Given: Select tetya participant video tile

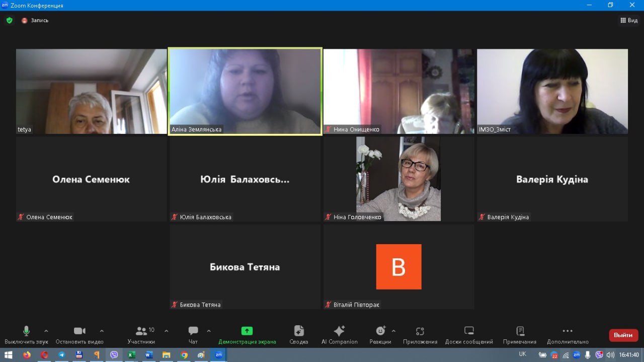Looking at the screenshot, I should coord(92,91).
